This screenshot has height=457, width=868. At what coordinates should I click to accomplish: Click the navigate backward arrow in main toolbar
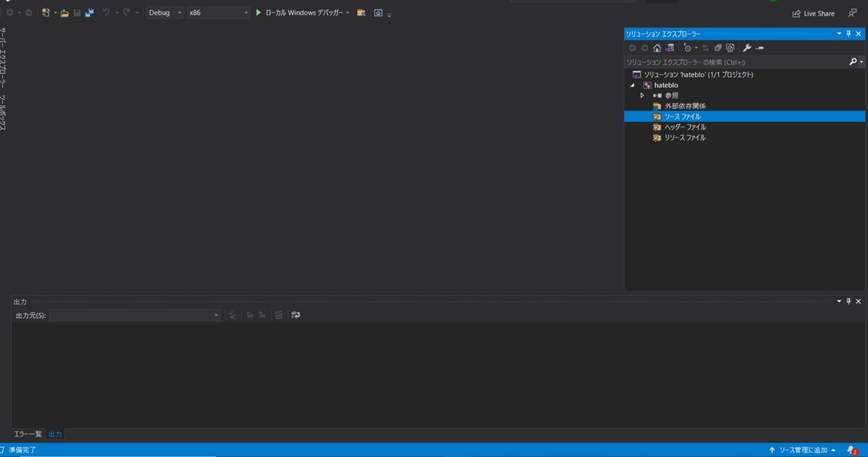click(9, 13)
